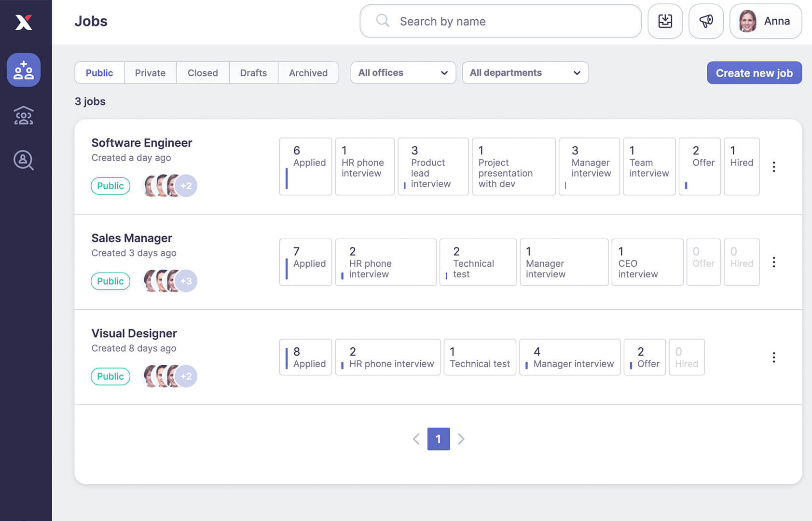The image size is (812, 521).
Task: Go to next page arrow
Action: 461,439
